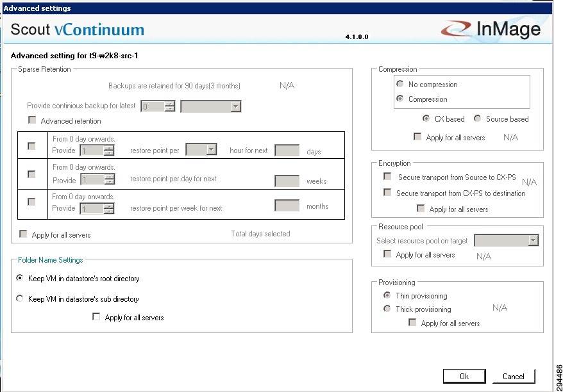The image size is (563, 392).
Task: Click the Provide spinner in the hourly row
Action: 97,151
